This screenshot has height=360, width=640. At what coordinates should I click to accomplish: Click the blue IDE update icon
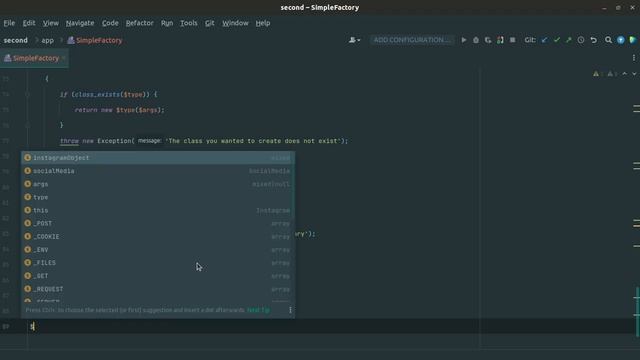(x=621, y=40)
